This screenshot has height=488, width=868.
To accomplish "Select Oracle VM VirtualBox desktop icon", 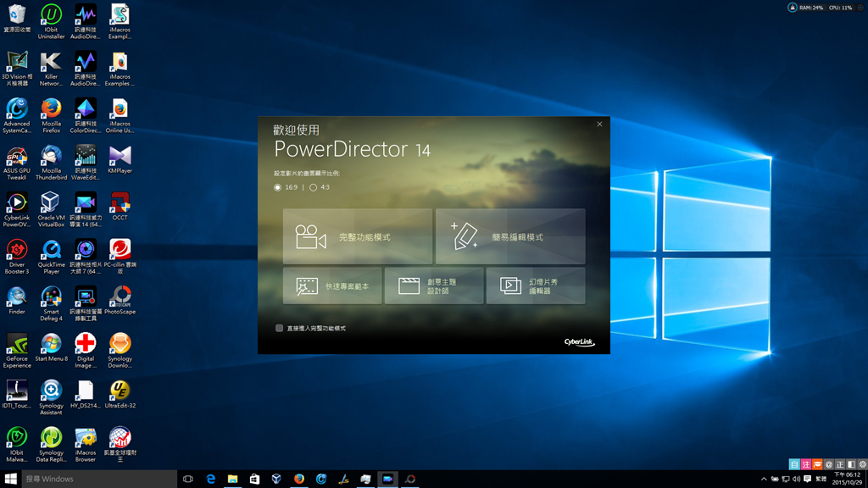I will 51,210.
